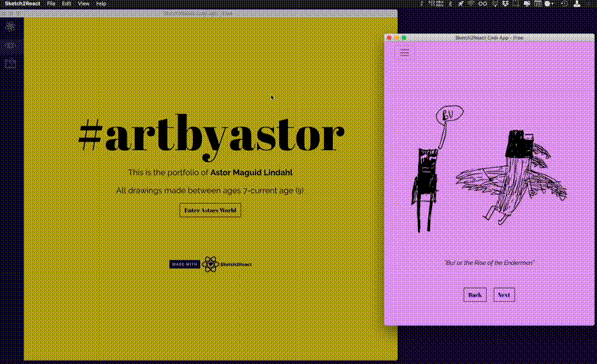Image resolution: width=597 pixels, height=364 pixels.
Task: Click the Sketch2React atom logo below button
Action: [x=210, y=264]
